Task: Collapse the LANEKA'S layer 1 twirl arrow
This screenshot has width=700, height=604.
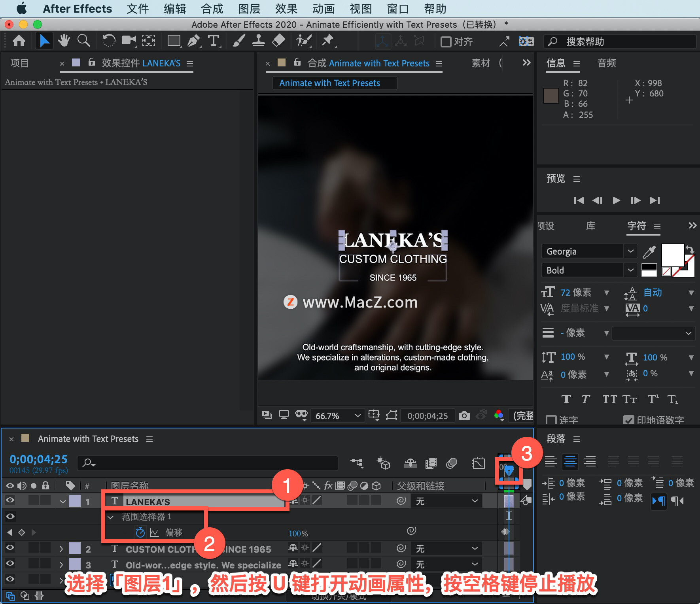Action: pos(62,502)
